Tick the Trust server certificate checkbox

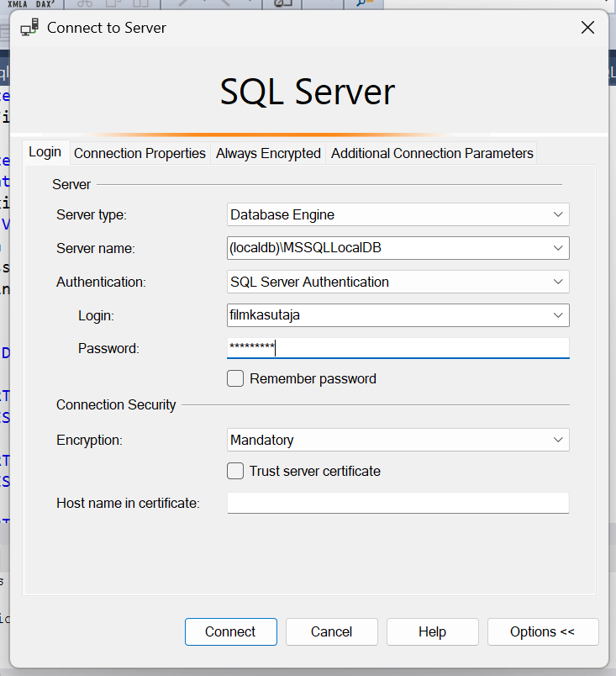[x=235, y=471]
